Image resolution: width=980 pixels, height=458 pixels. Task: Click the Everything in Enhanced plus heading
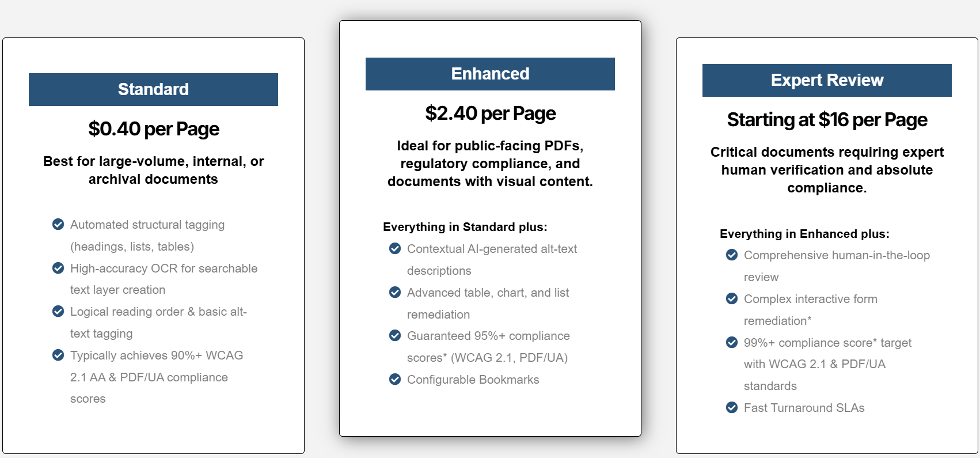(804, 234)
